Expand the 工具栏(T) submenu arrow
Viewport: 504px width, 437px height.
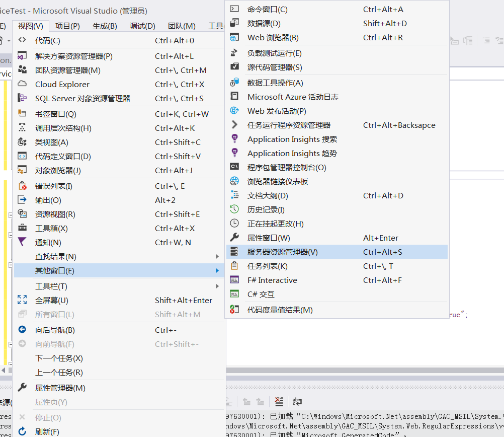[x=218, y=286]
